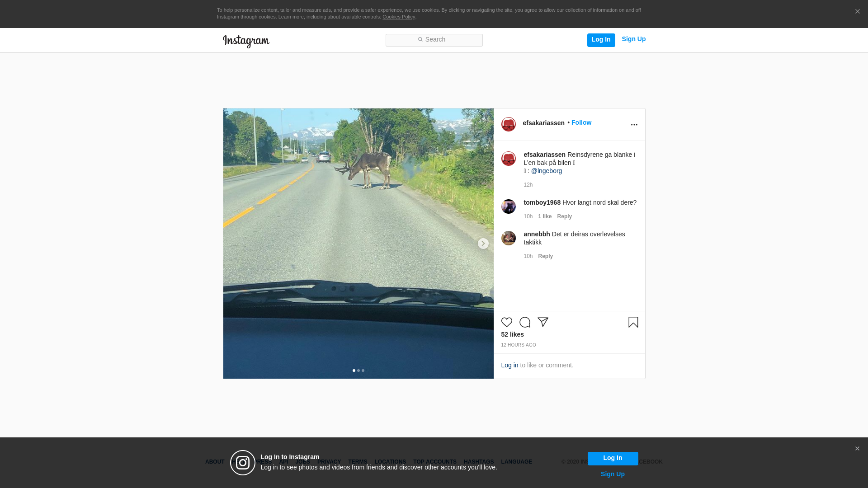Image resolution: width=868 pixels, height=488 pixels.
Task: Share the post with paper plane icon
Action: pos(542,322)
